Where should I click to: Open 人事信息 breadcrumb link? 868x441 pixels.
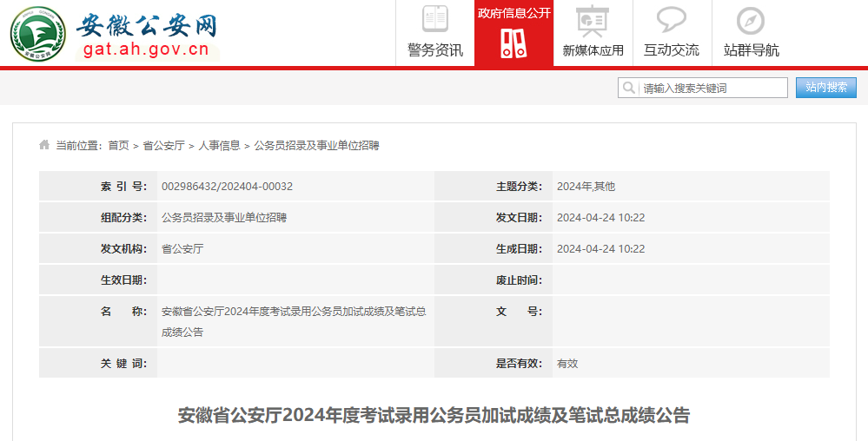(x=219, y=146)
